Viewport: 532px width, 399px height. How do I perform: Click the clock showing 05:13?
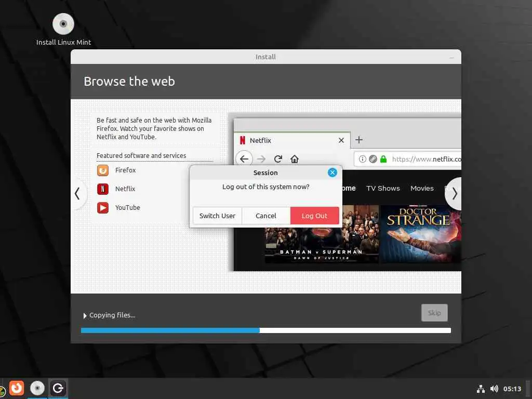[512, 389]
